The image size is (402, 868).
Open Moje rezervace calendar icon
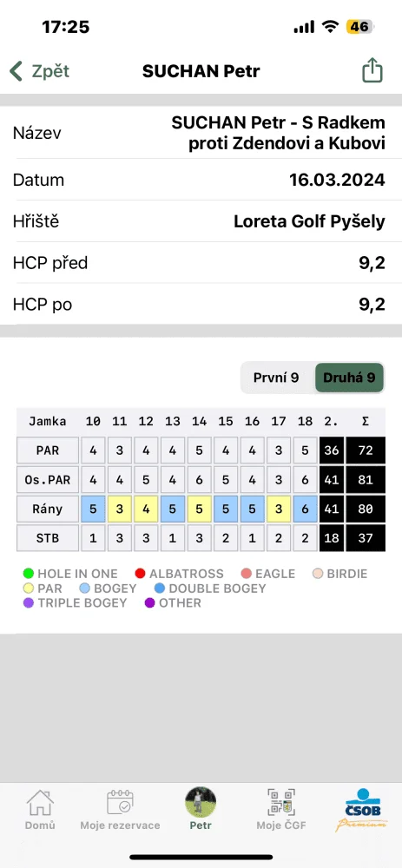pos(120,803)
